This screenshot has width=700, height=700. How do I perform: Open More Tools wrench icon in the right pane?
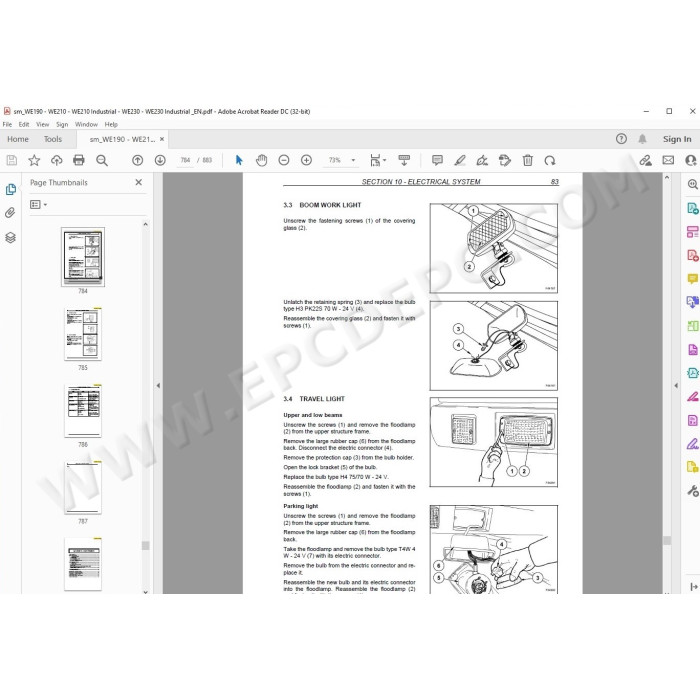coord(693,491)
